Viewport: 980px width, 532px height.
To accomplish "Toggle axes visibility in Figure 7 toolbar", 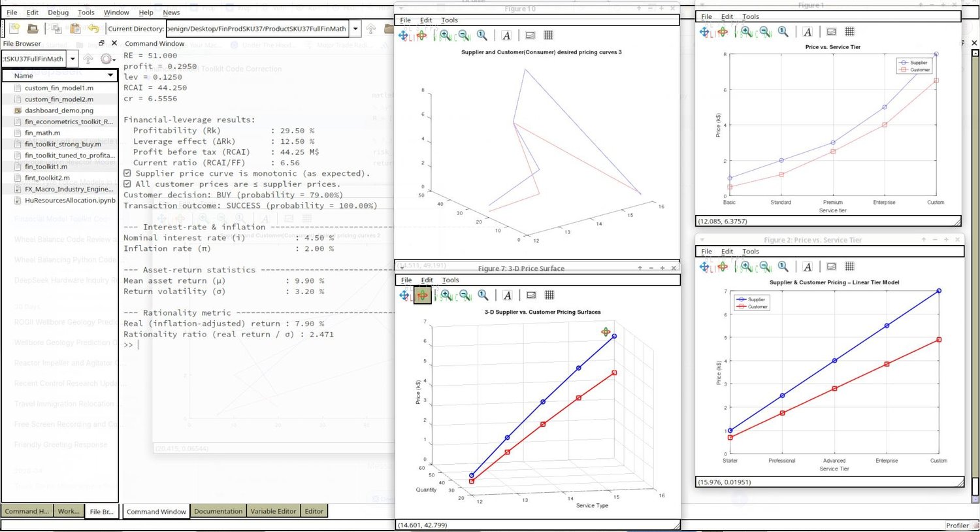I will pyautogui.click(x=531, y=295).
